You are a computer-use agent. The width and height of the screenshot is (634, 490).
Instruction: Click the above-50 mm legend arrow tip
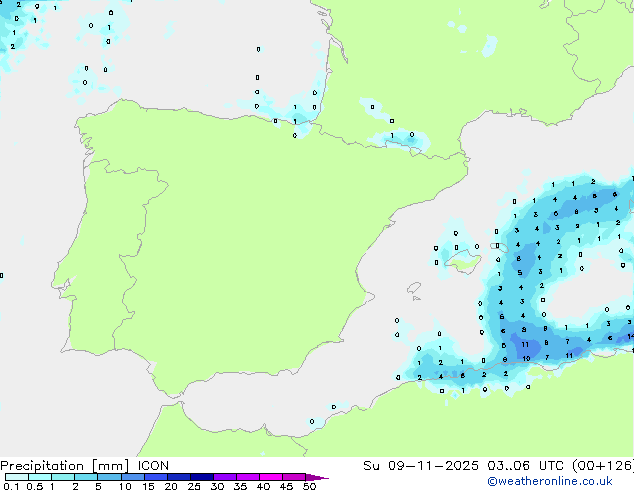317,477
